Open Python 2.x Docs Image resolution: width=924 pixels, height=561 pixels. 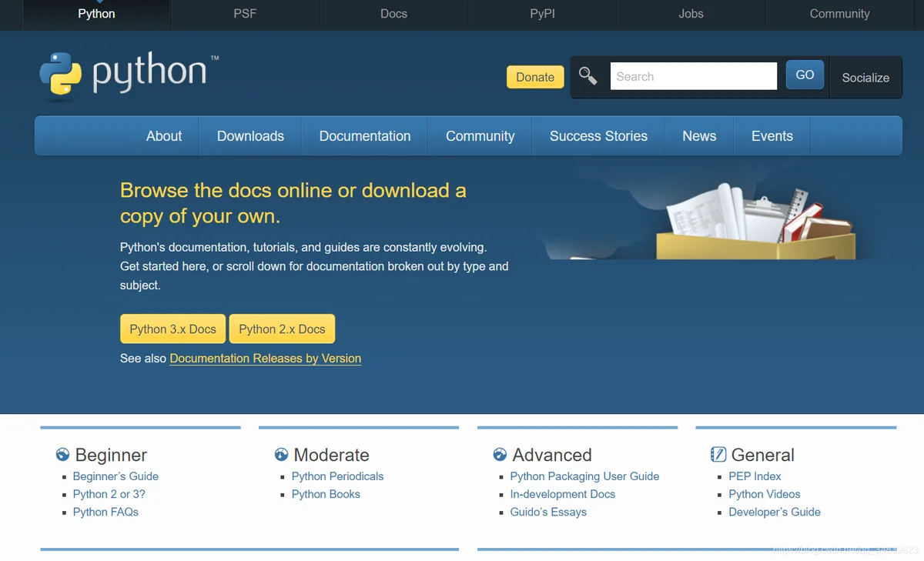coord(282,329)
